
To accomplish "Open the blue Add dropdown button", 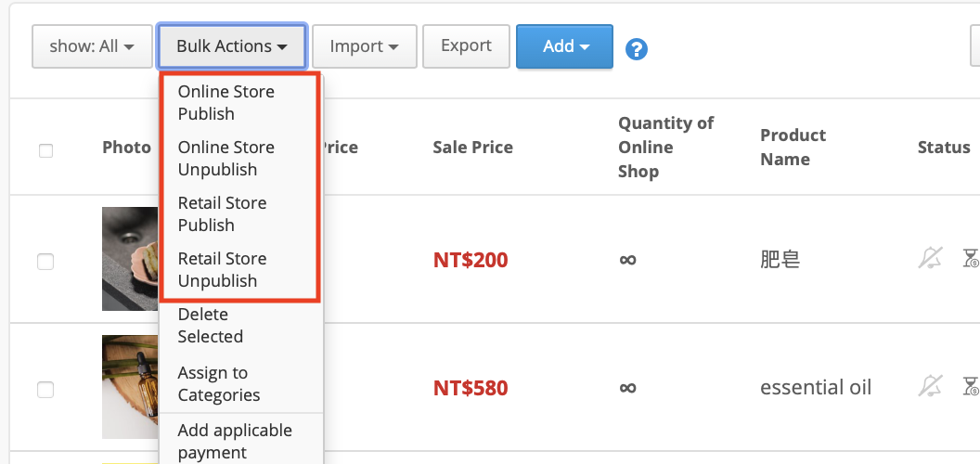I will point(564,46).
